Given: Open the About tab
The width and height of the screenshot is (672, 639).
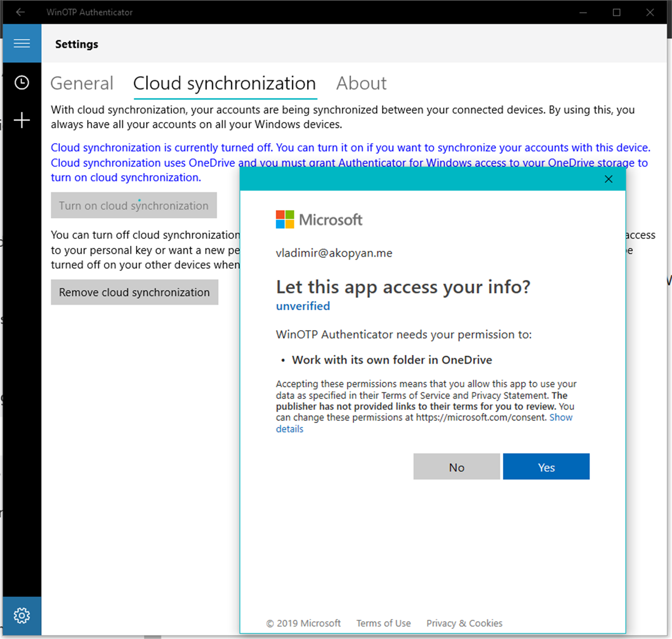Looking at the screenshot, I should tap(361, 83).
